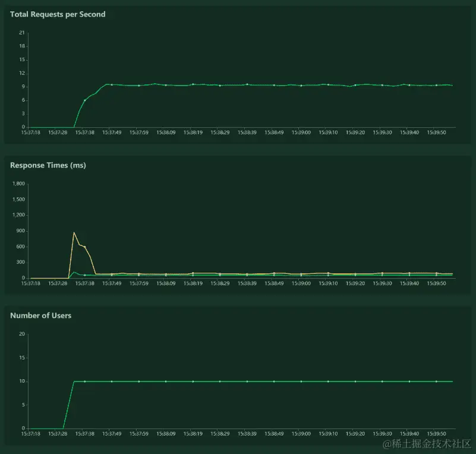Click the 18 y-axis label in Requests per Second chart
Screen dimensions: 476x454
(22, 46)
